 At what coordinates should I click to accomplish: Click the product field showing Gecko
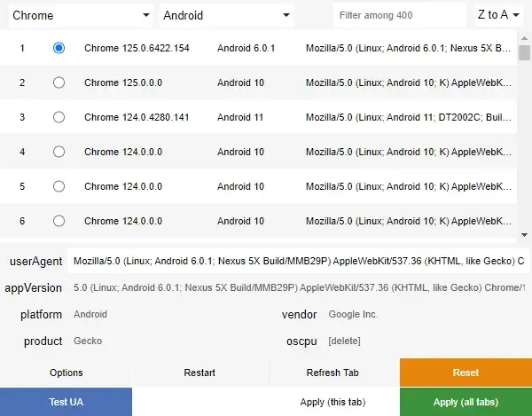pyautogui.click(x=169, y=341)
